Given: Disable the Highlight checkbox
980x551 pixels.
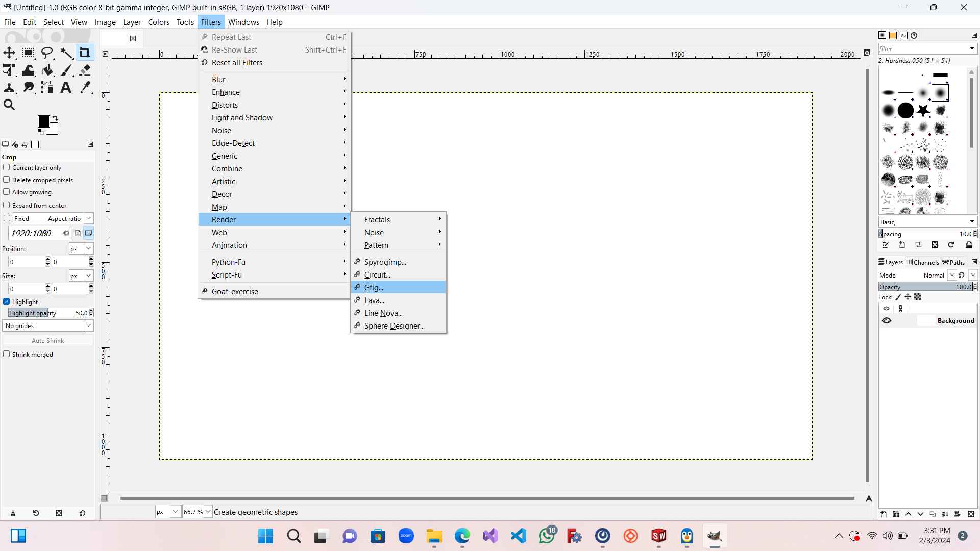Looking at the screenshot, I should coord(7,302).
